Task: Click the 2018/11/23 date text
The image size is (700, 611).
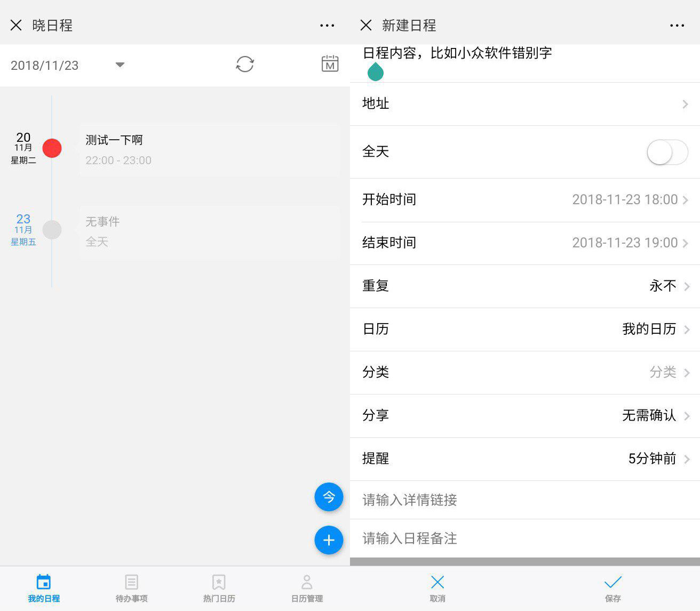Action: [x=45, y=66]
